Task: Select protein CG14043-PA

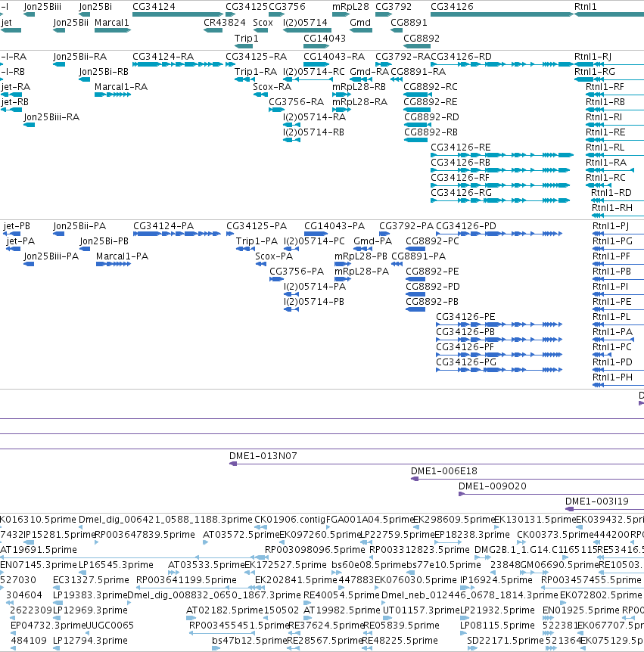Action: point(334,226)
